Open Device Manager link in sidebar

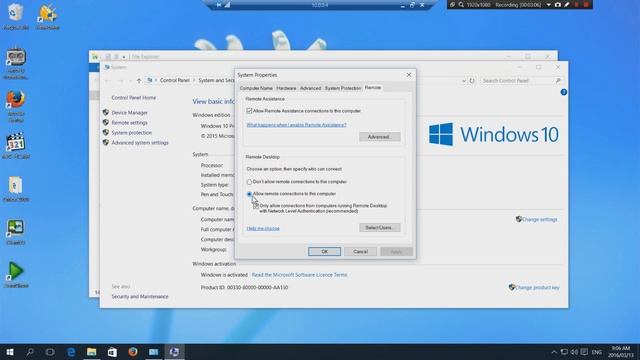[x=129, y=113]
